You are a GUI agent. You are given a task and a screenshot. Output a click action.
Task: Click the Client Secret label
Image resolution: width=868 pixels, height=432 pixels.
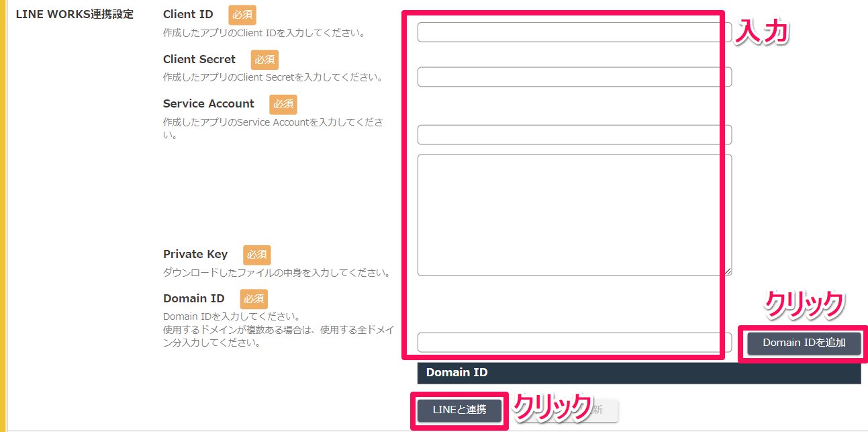(199, 59)
